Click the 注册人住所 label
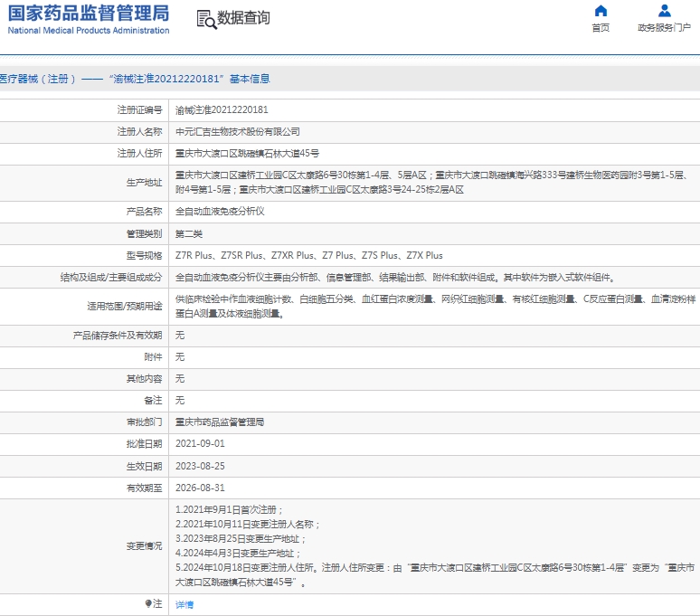The image size is (700, 616). (140, 154)
